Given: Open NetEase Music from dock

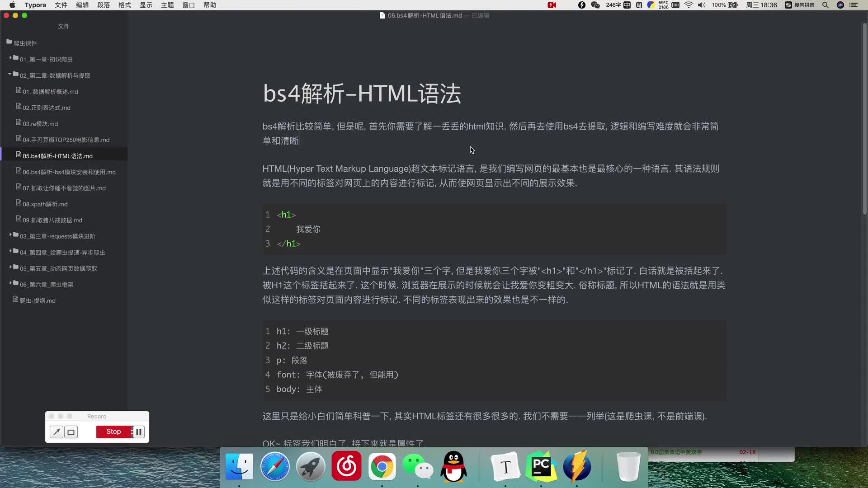Looking at the screenshot, I should [x=346, y=467].
